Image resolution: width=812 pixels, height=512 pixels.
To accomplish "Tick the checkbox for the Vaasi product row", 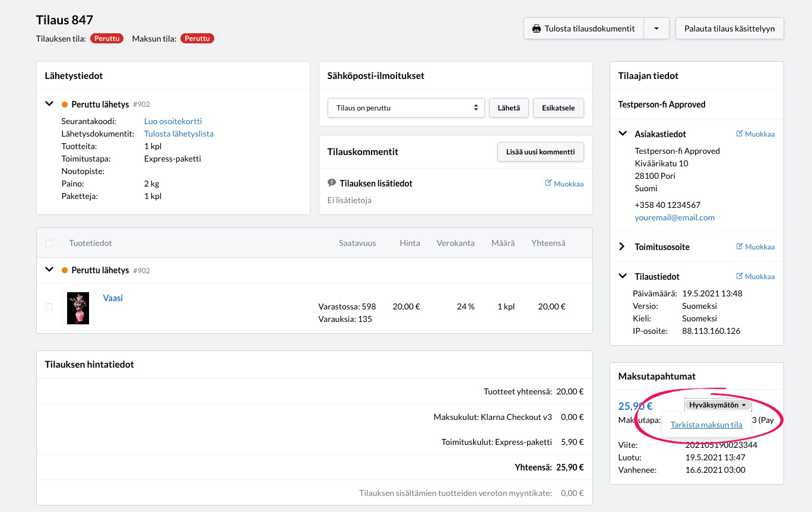I will [x=49, y=306].
